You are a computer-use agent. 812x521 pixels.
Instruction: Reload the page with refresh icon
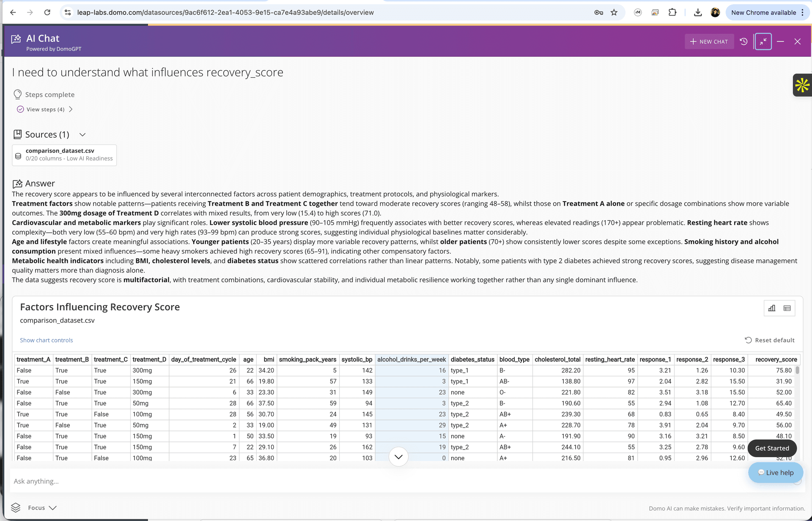(47, 13)
